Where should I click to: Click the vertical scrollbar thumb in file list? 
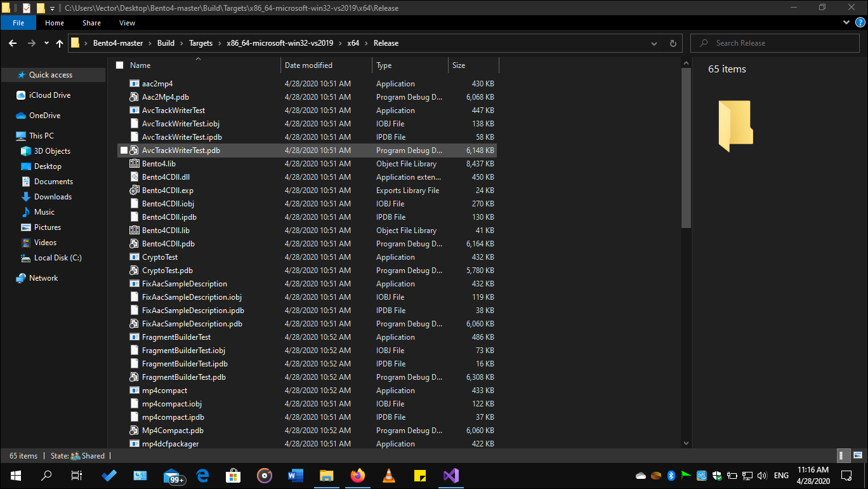point(686,147)
